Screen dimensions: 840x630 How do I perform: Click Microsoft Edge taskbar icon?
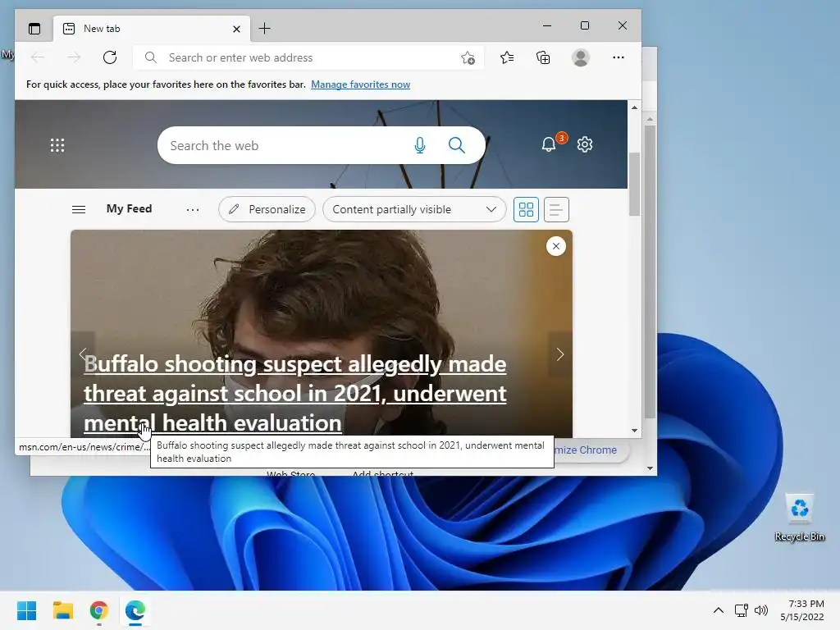135,610
